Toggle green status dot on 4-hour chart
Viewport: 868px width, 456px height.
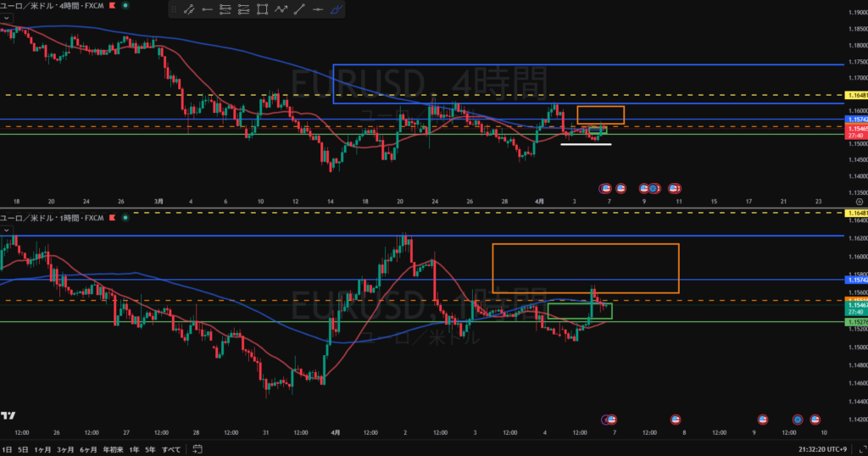coord(126,5)
